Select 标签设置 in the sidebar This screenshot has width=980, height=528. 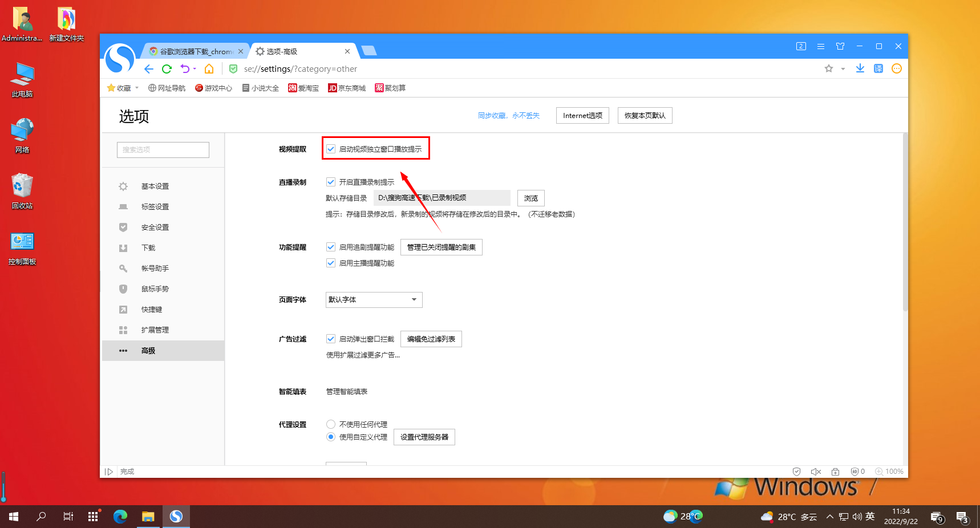[163, 207]
